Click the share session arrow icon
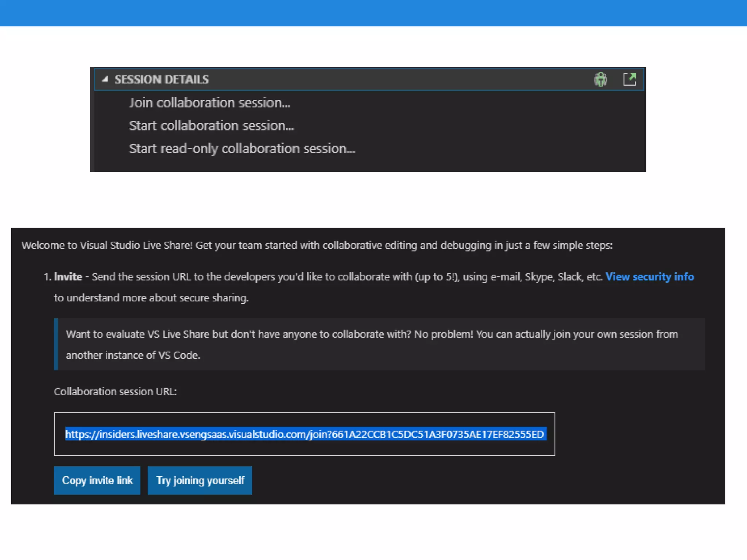This screenshot has height=560, width=747. click(630, 79)
